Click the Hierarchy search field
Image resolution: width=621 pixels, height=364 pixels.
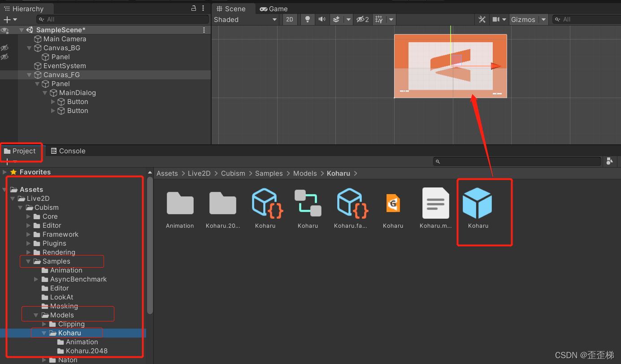coord(122,19)
